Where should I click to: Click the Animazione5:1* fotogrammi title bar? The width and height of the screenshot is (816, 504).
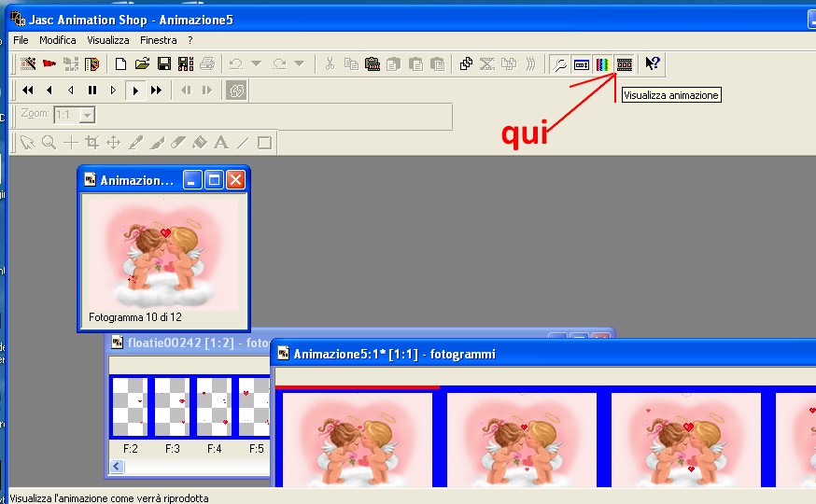(543, 354)
